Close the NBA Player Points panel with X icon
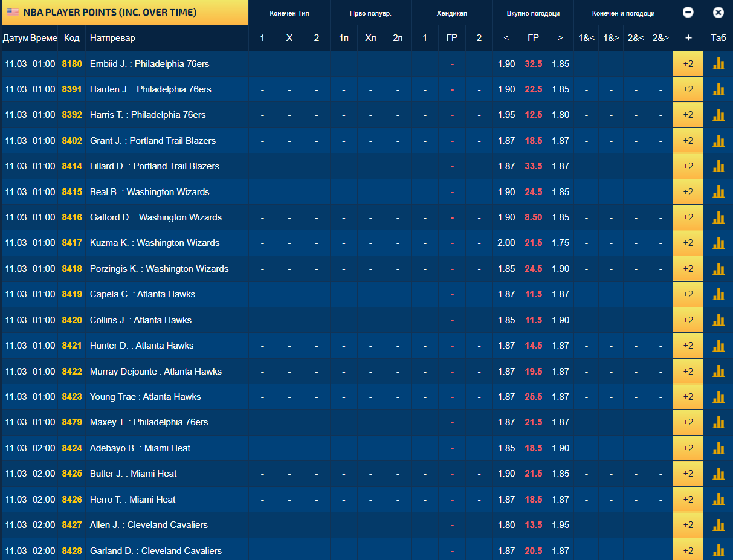733x560 pixels. [718, 12]
